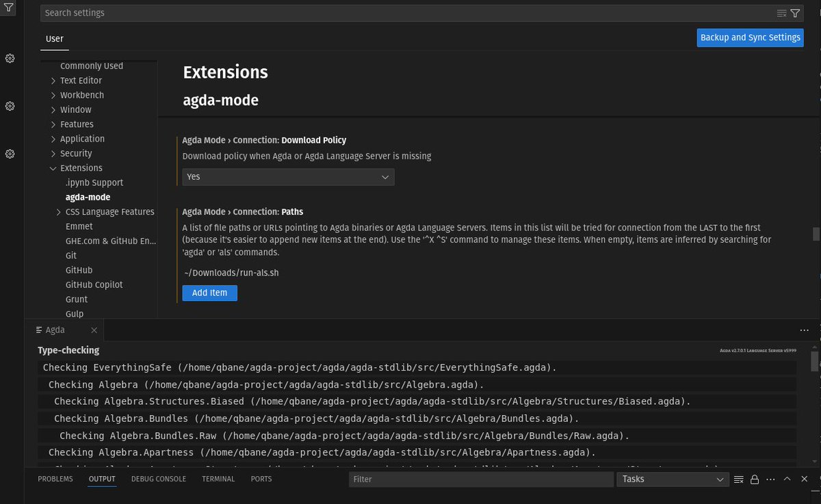Maximize the bottom panel with the chevron
Screen dimensions: 821x504
click(787, 479)
